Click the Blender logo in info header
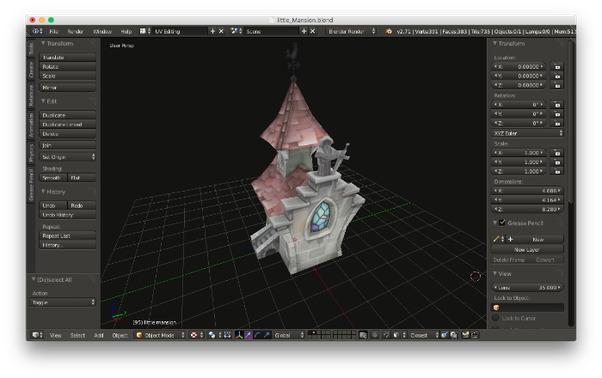 389,31
